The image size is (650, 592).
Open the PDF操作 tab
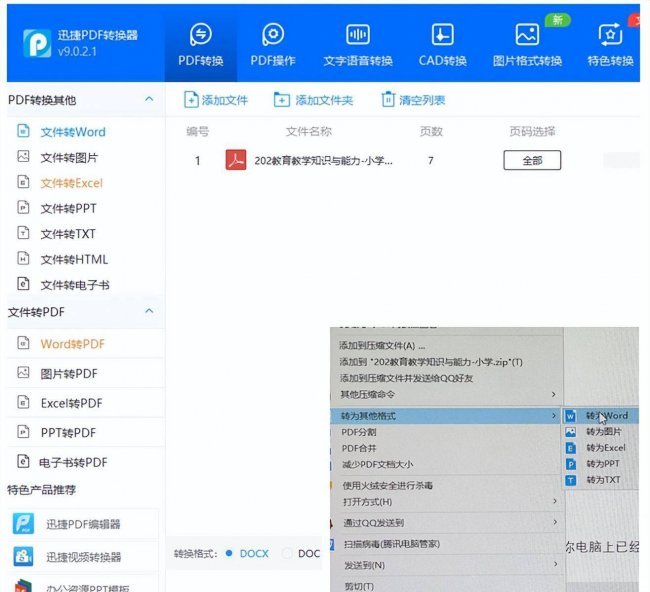coord(273,45)
